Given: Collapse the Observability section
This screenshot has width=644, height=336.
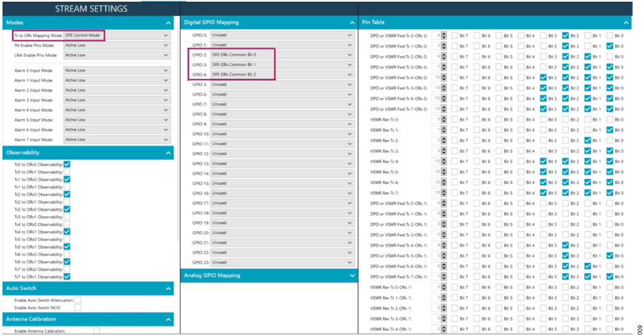Looking at the screenshot, I should (168, 153).
